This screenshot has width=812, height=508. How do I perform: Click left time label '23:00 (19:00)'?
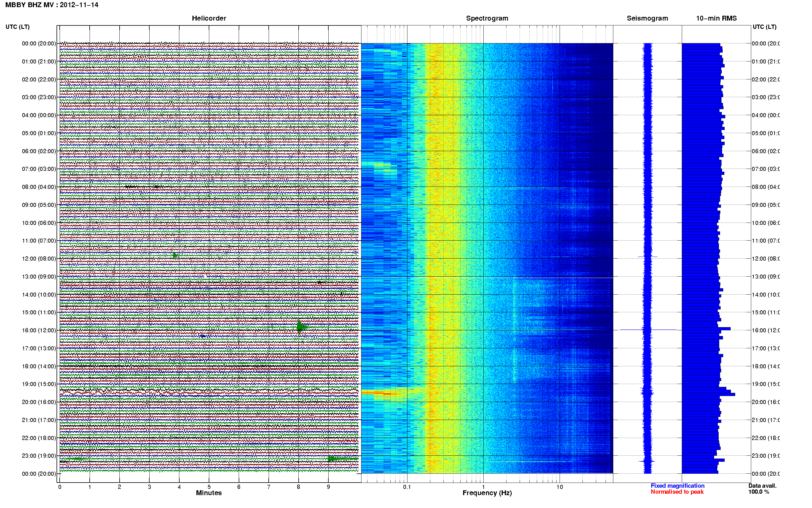39,456
